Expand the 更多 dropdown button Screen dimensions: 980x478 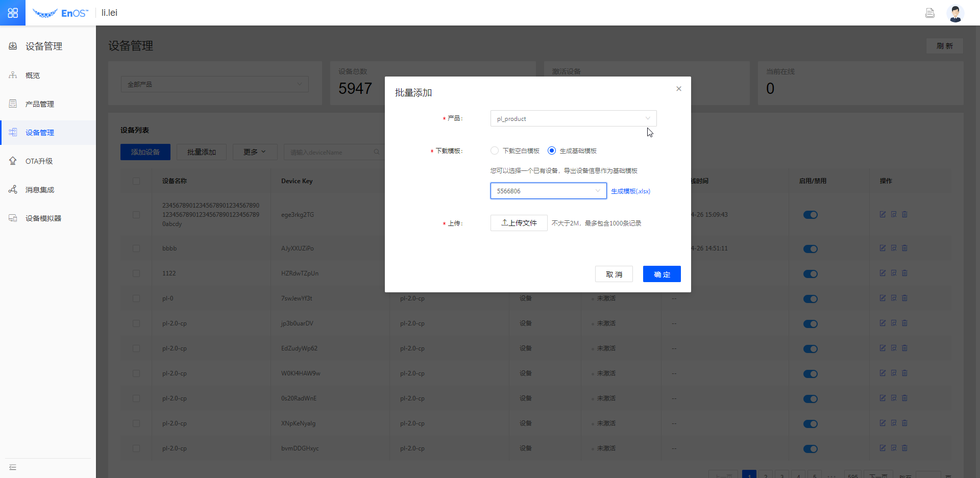pyautogui.click(x=255, y=152)
